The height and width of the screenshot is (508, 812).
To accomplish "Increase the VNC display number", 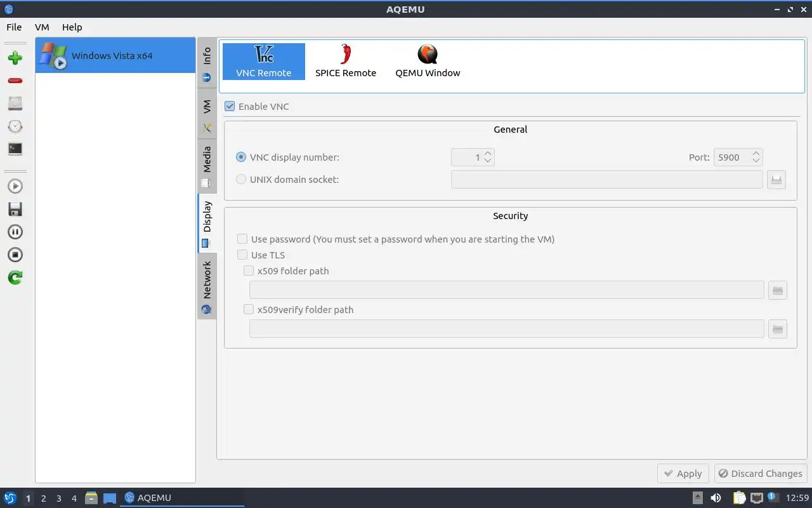I will pos(488,153).
